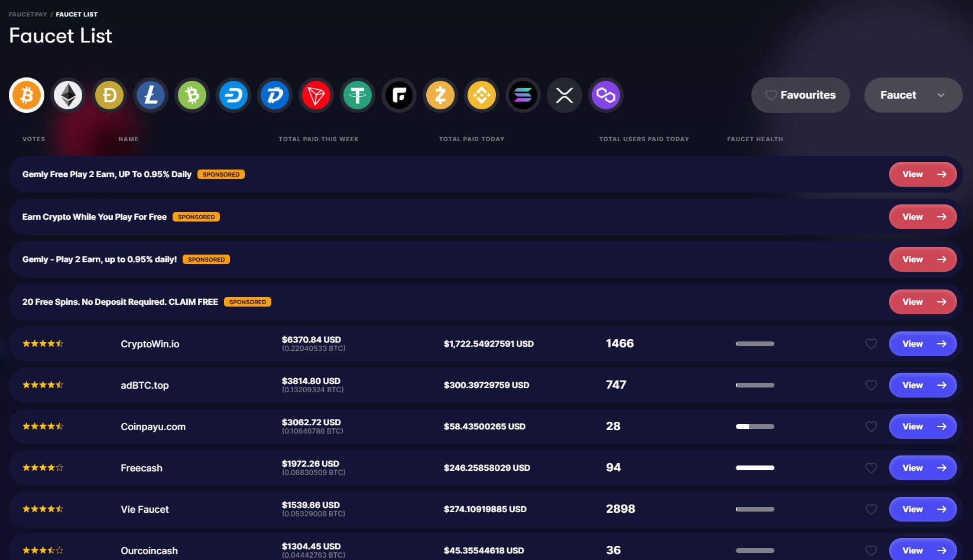Click the Ourcoincash star rating
973x560 pixels.
pyautogui.click(x=43, y=550)
